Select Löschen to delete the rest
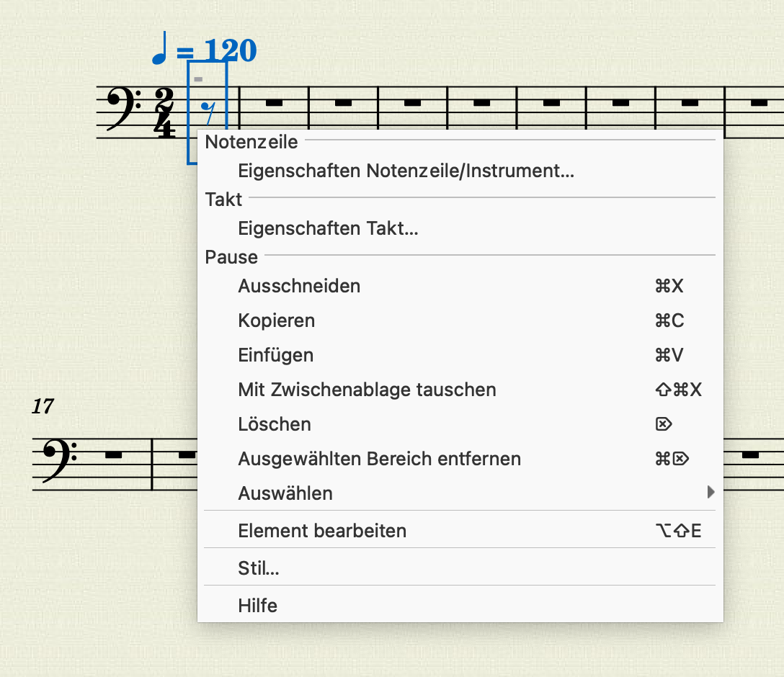 tap(275, 423)
